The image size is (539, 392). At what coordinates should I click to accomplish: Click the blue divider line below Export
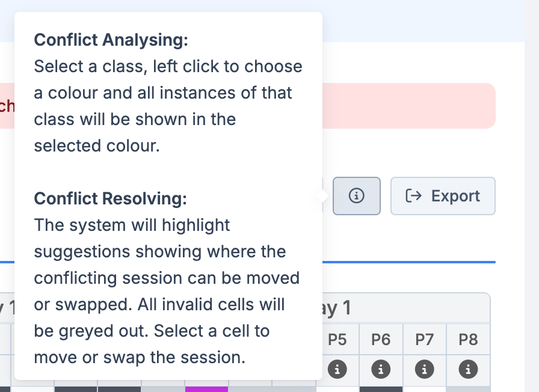tap(409, 262)
